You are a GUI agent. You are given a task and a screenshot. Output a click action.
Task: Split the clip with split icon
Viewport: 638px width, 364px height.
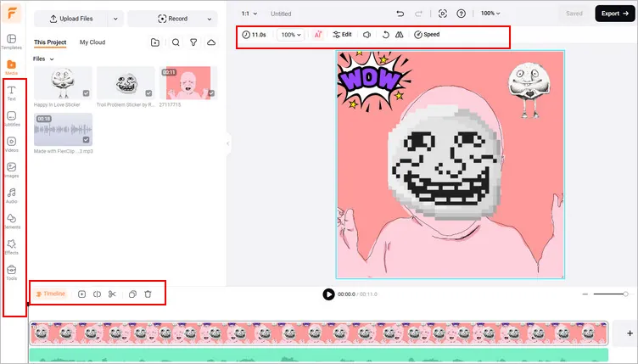97,294
